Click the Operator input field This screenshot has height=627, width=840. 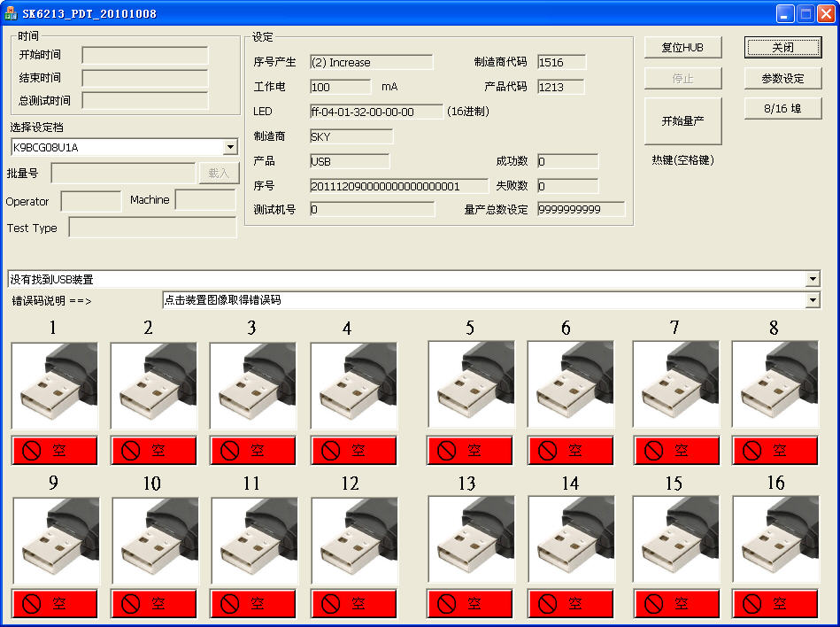[90, 202]
